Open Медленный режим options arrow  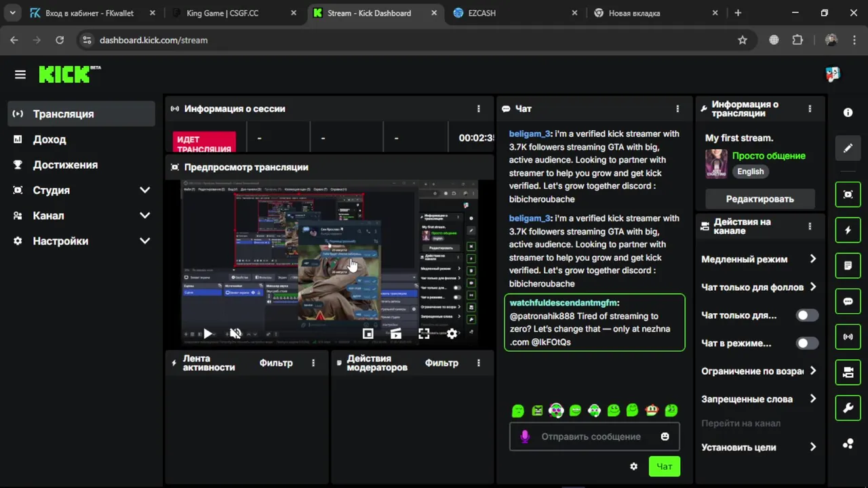pyautogui.click(x=812, y=259)
